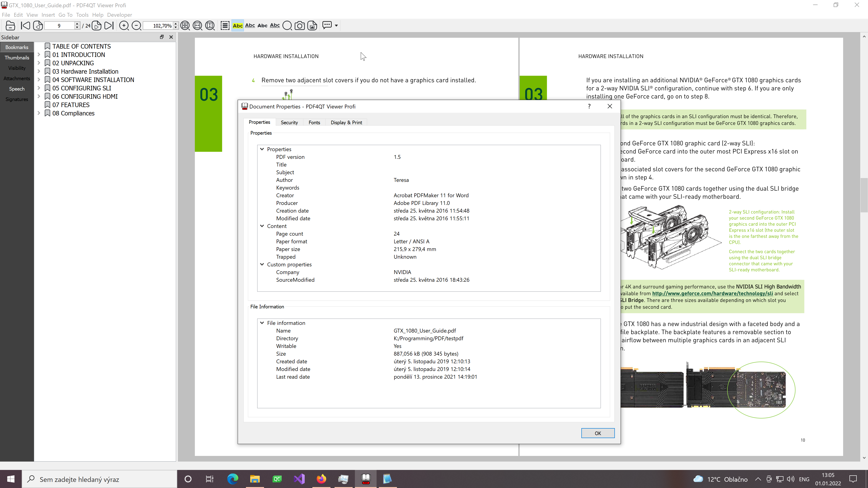
Task: Open the File menu
Action: pos(6,15)
